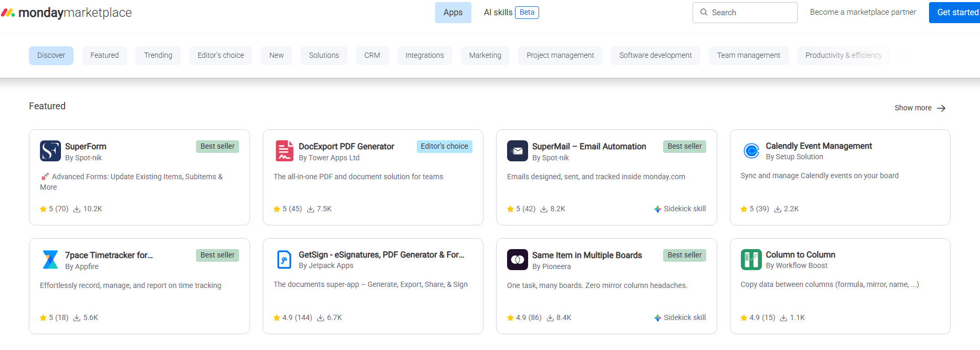Click the search magnifier icon
This screenshot has height=350, width=980.
(704, 12)
